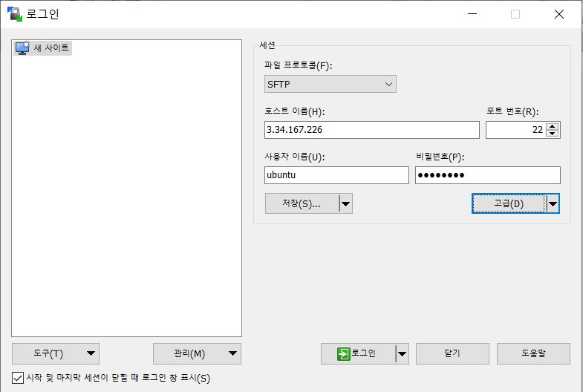Viewport: 583px width, 392px height.
Task: Click the green login arrow icon
Action: click(x=344, y=353)
